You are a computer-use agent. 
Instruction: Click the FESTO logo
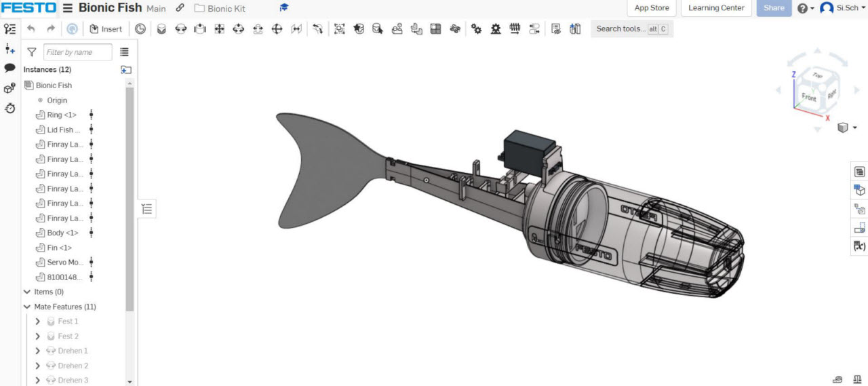click(x=28, y=8)
